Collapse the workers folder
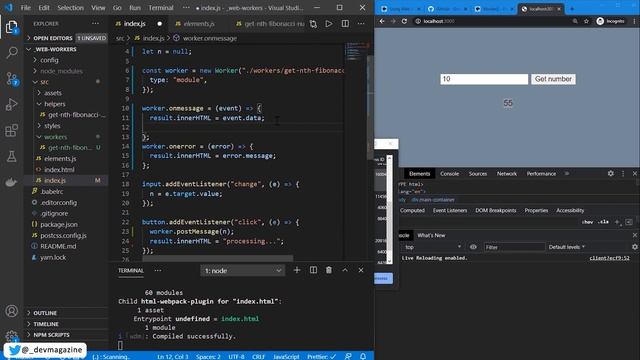This screenshot has height=360, width=640. (55, 137)
